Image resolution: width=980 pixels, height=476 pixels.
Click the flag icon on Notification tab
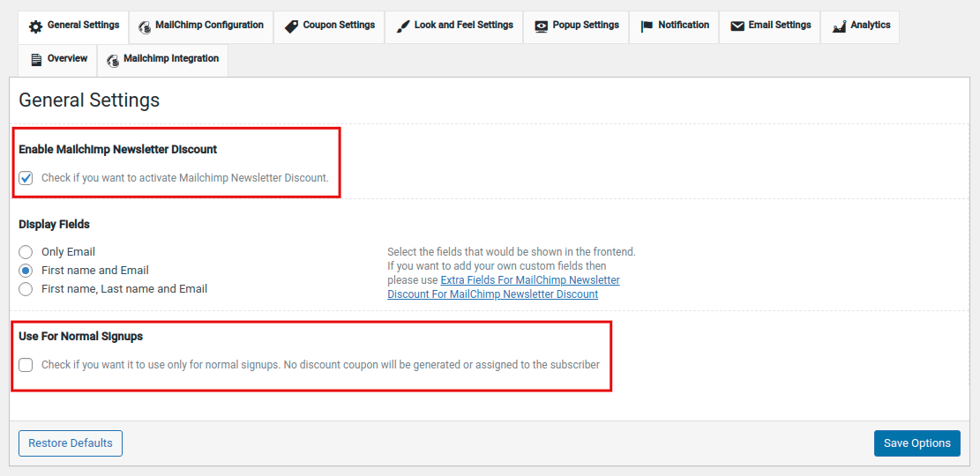click(647, 26)
